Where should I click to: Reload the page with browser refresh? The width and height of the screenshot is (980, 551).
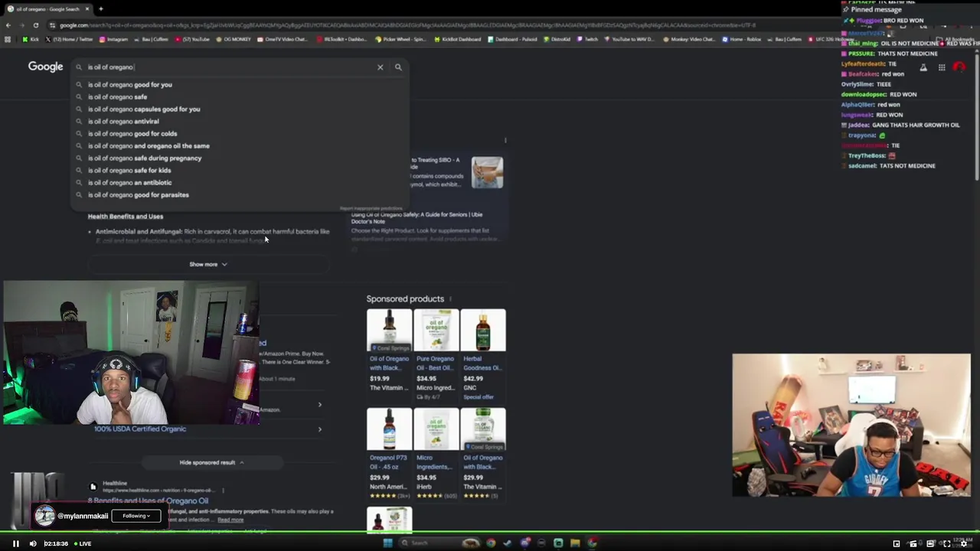point(35,25)
